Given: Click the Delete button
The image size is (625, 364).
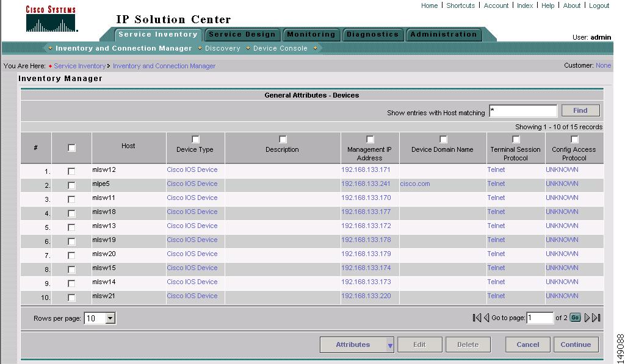Looking at the screenshot, I should point(468,344).
